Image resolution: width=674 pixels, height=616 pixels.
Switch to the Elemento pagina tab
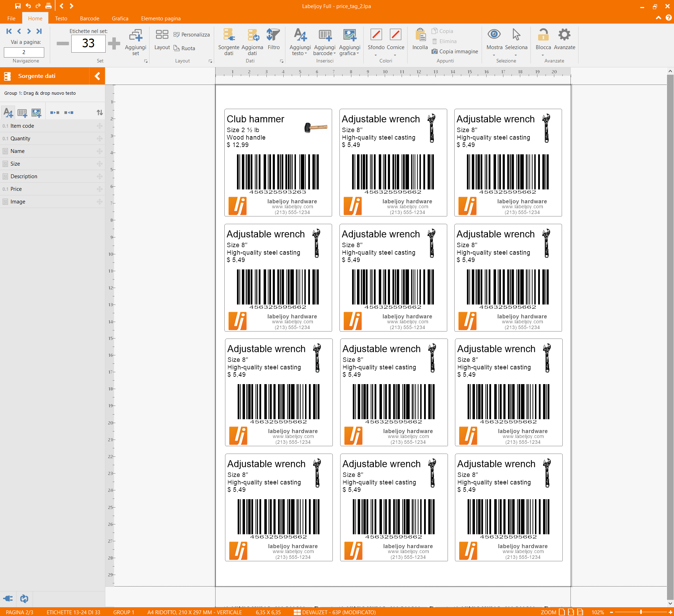tap(161, 18)
